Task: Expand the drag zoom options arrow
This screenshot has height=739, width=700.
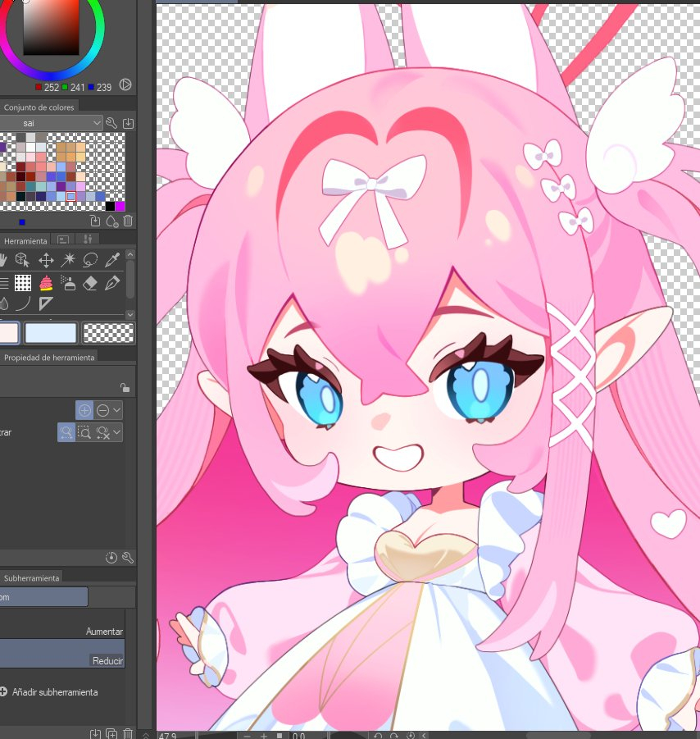Action: click(x=118, y=431)
